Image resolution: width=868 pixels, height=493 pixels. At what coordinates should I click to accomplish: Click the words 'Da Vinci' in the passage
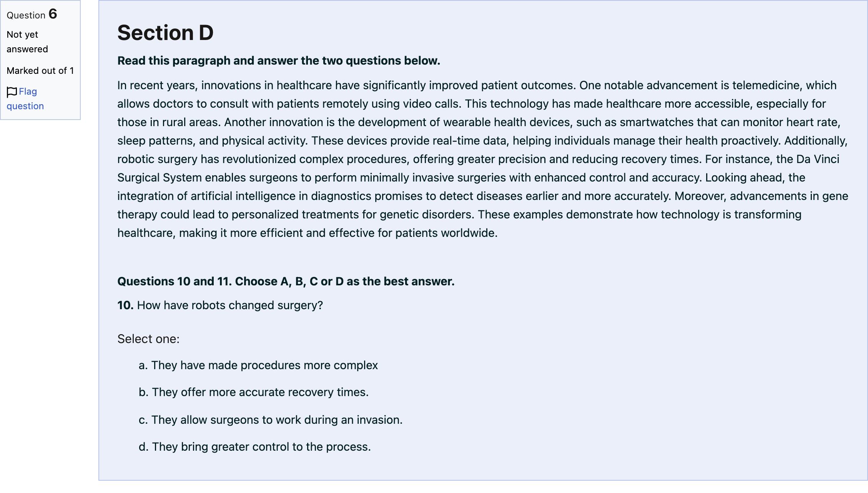818,159
